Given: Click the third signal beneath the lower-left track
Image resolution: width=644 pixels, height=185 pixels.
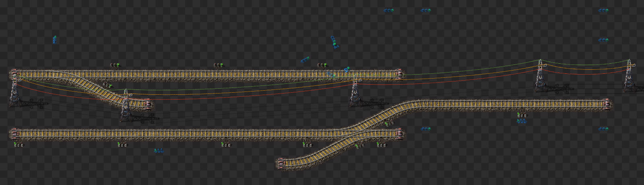Looking at the screenshot, I should click(226, 144).
